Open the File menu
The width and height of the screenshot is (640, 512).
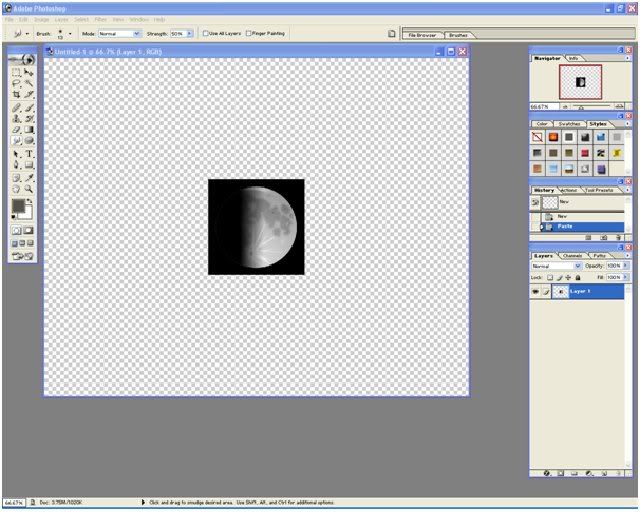tap(9, 20)
